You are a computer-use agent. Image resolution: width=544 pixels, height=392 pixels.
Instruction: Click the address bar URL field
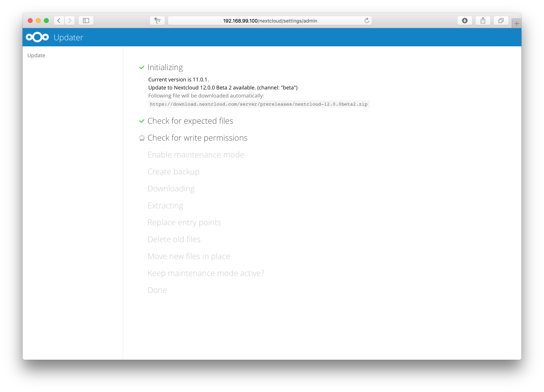pyautogui.click(x=272, y=20)
